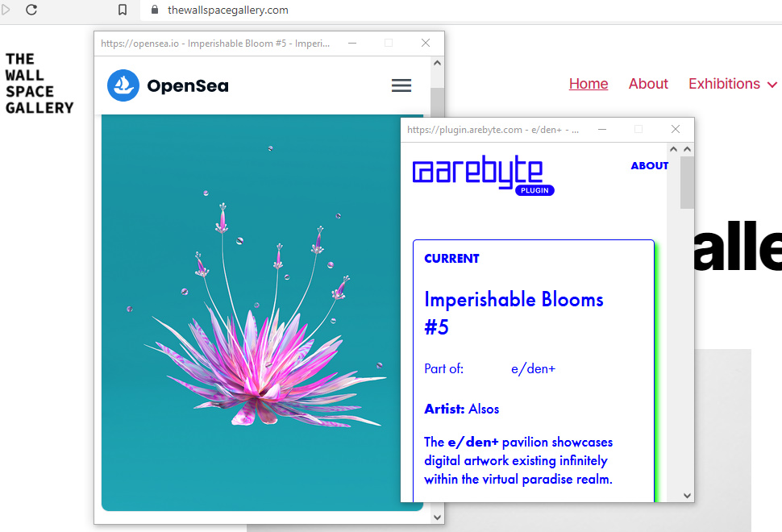Click the blue PLUGIN badge under arebyte logo

535,190
